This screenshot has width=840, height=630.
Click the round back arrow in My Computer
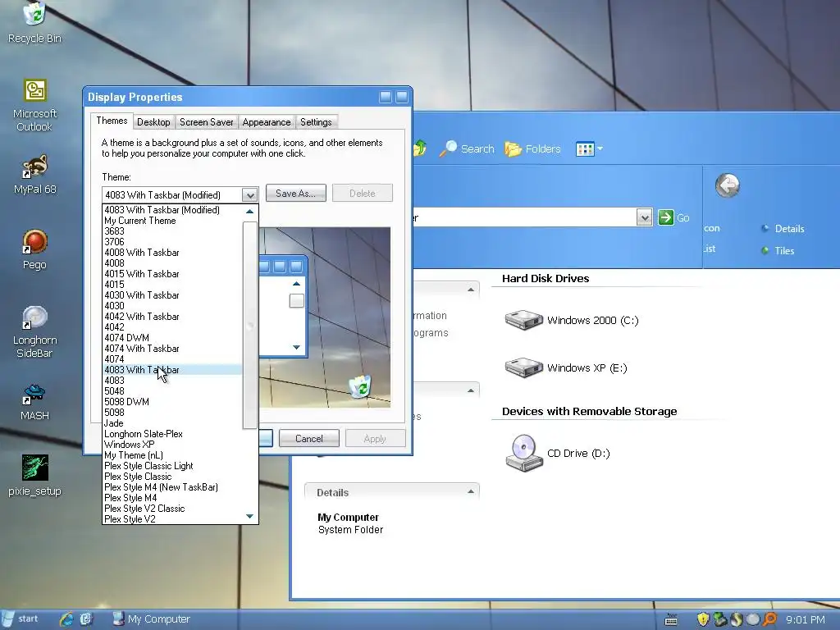click(x=727, y=186)
